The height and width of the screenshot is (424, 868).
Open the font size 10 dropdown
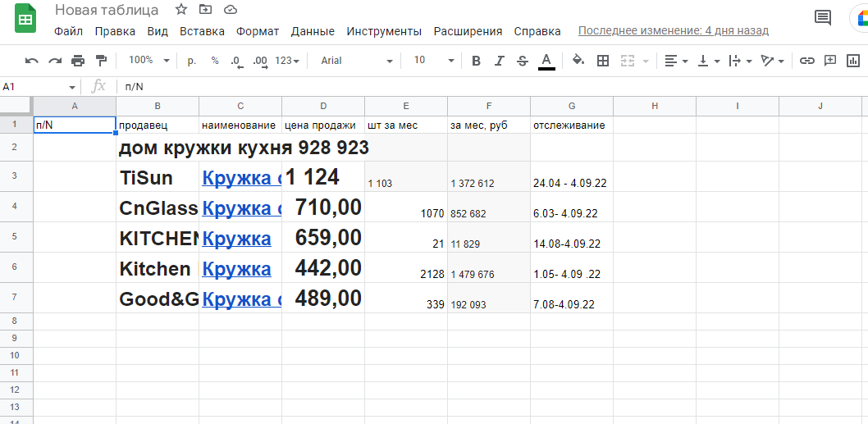[x=433, y=61]
